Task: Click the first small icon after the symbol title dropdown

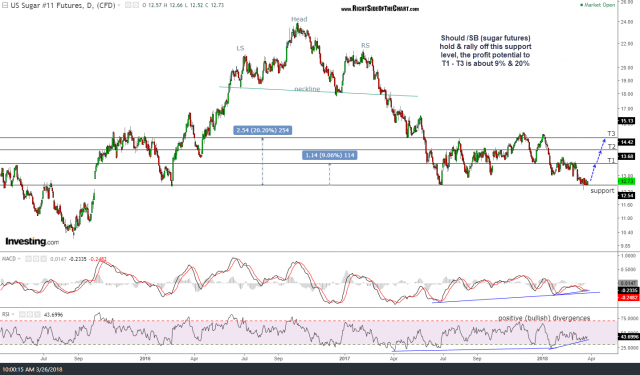Action: [128, 5]
